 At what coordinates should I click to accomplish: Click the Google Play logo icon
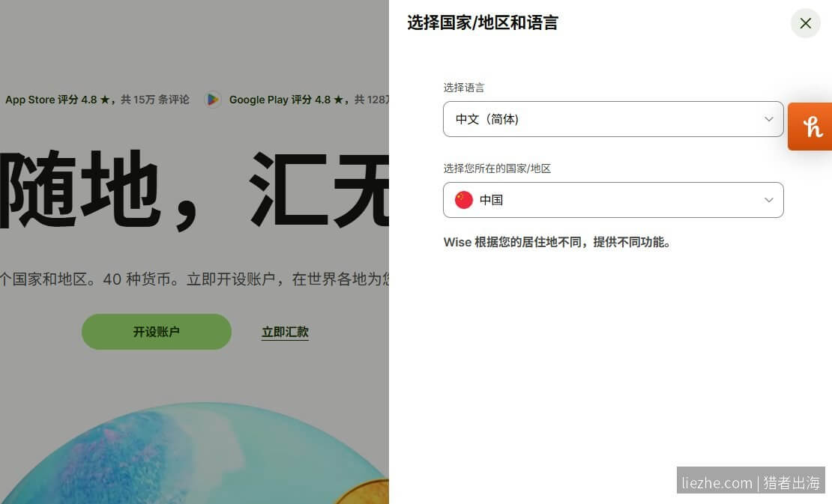click(x=213, y=99)
